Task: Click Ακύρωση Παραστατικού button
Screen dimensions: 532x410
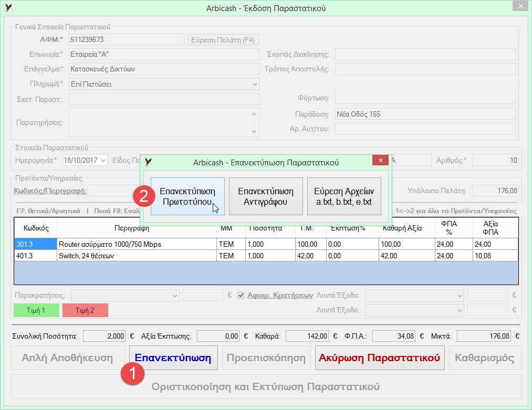Action: coord(380,358)
